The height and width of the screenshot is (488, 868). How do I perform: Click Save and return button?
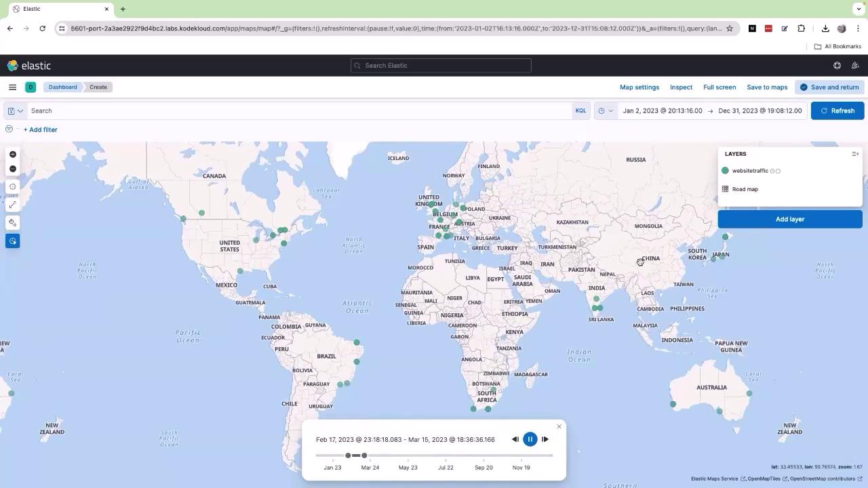[x=829, y=87]
